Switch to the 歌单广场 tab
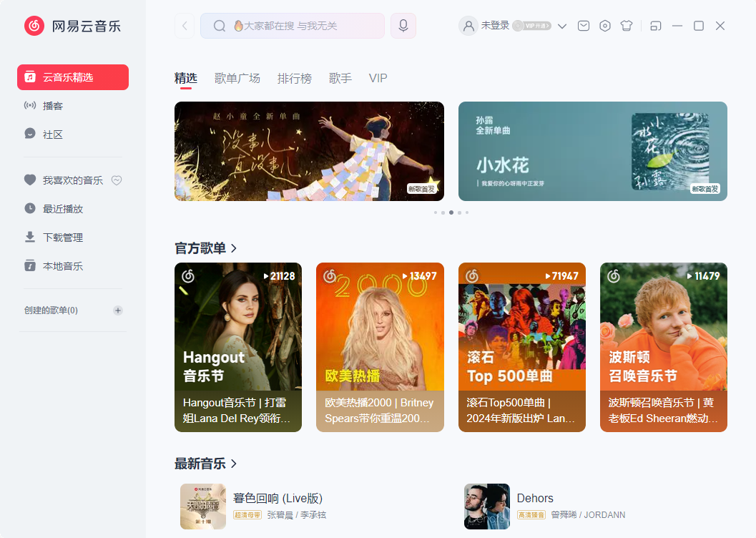756x538 pixels. 237,78
